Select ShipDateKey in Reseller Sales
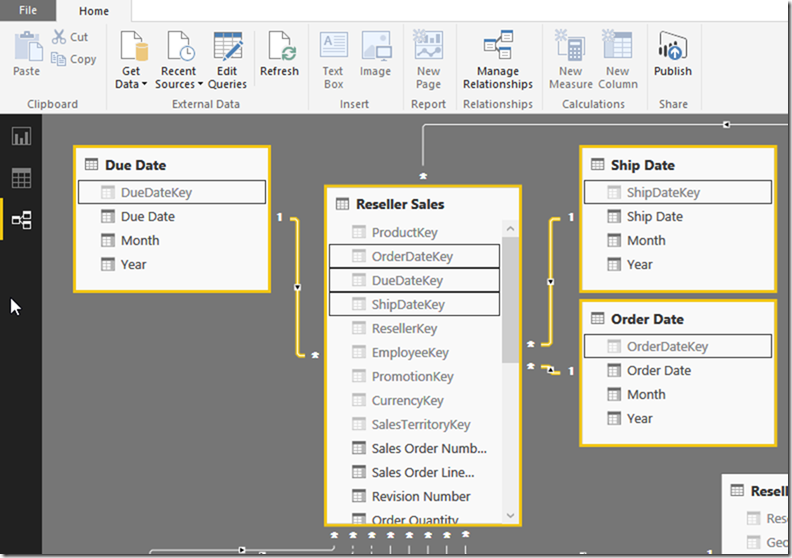Image resolution: width=792 pixels, height=558 pixels. click(x=414, y=305)
